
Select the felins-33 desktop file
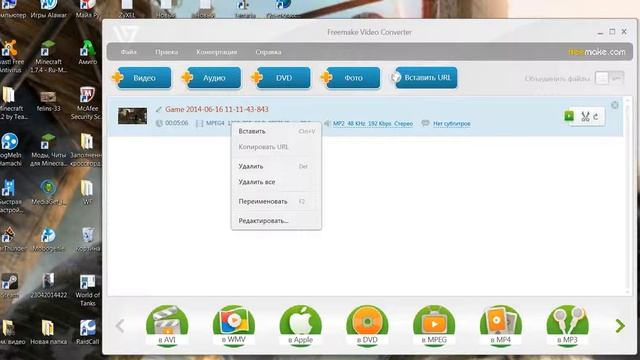point(48,101)
